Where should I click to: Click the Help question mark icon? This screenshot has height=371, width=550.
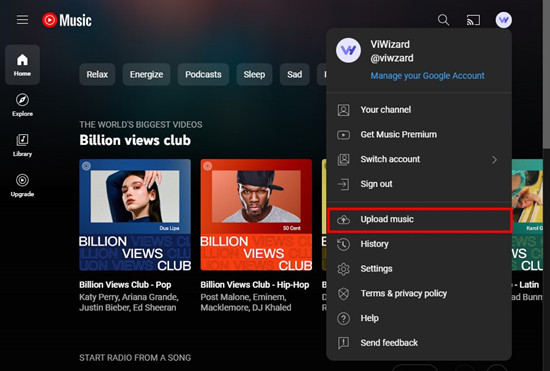point(343,318)
